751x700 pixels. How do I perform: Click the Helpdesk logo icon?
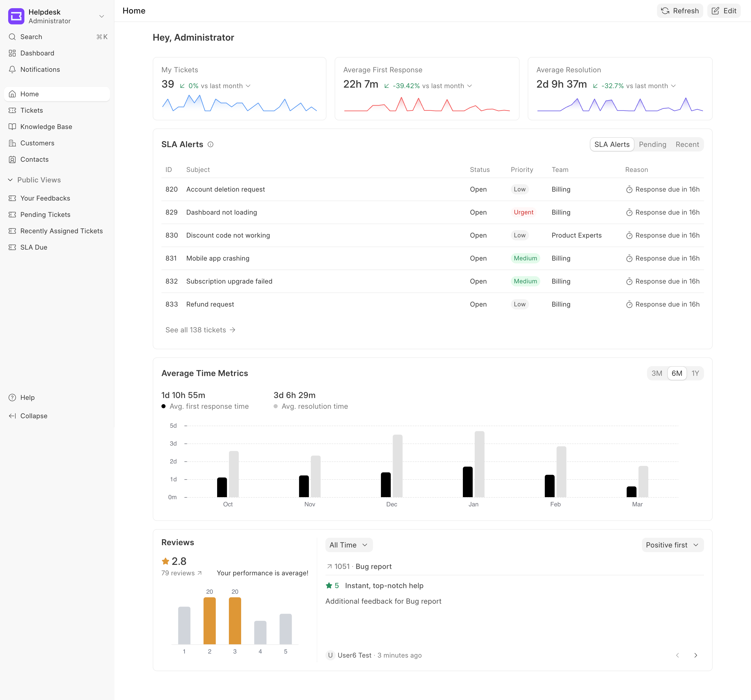point(16,16)
